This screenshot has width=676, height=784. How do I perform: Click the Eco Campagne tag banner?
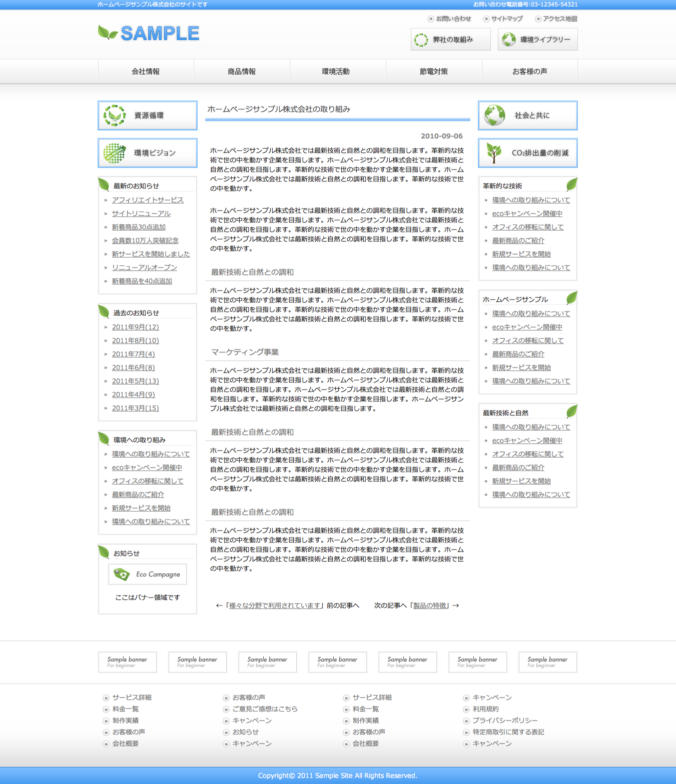148,574
